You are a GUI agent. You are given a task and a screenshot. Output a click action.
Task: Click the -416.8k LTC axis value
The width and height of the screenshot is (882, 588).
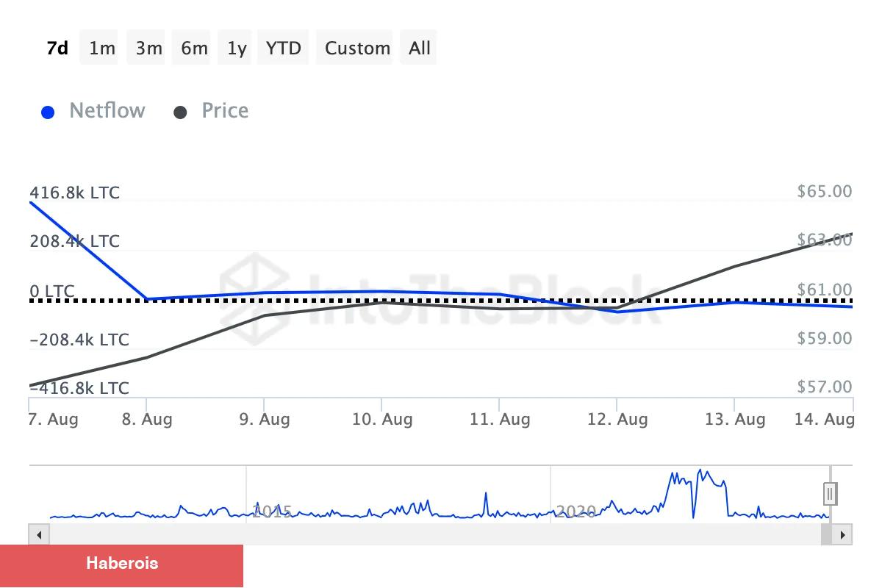(79, 389)
